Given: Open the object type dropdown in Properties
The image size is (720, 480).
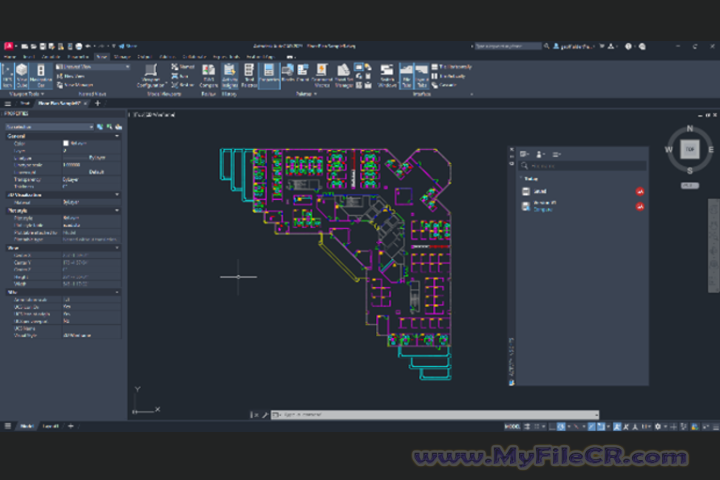Looking at the screenshot, I should click(x=49, y=127).
